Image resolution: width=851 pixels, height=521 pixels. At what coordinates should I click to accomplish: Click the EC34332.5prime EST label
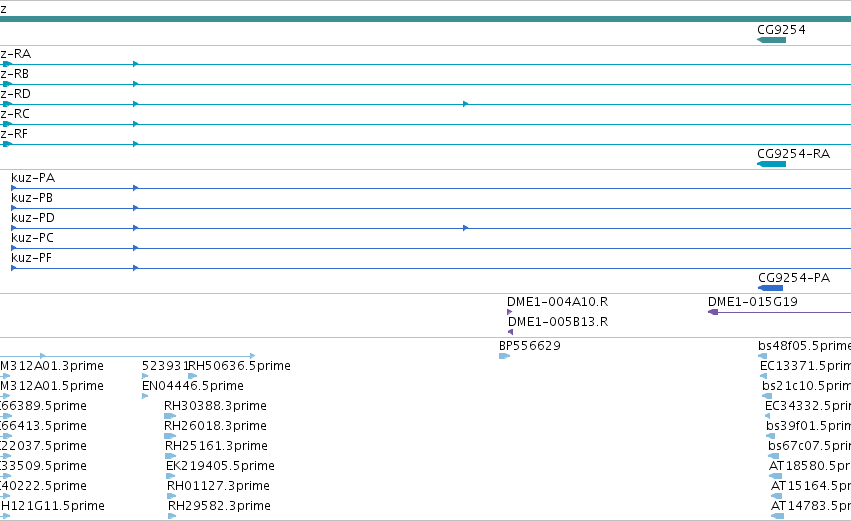tap(808, 406)
